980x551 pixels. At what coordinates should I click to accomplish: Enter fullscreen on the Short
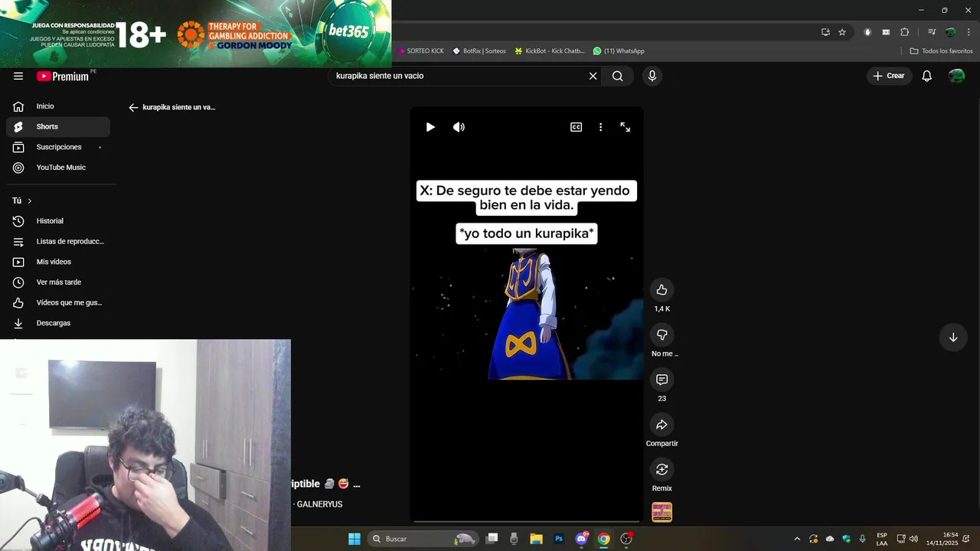click(626, 127)
